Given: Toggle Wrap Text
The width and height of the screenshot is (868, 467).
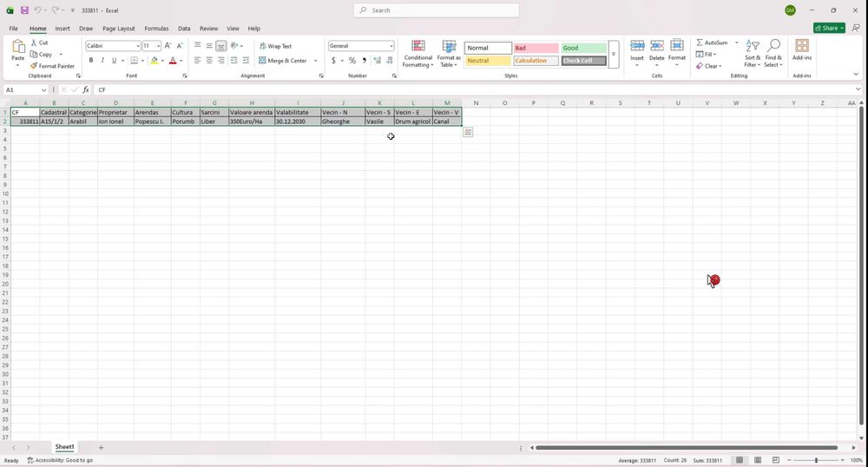Looking at the screenshot, I should tap(275, 46).
